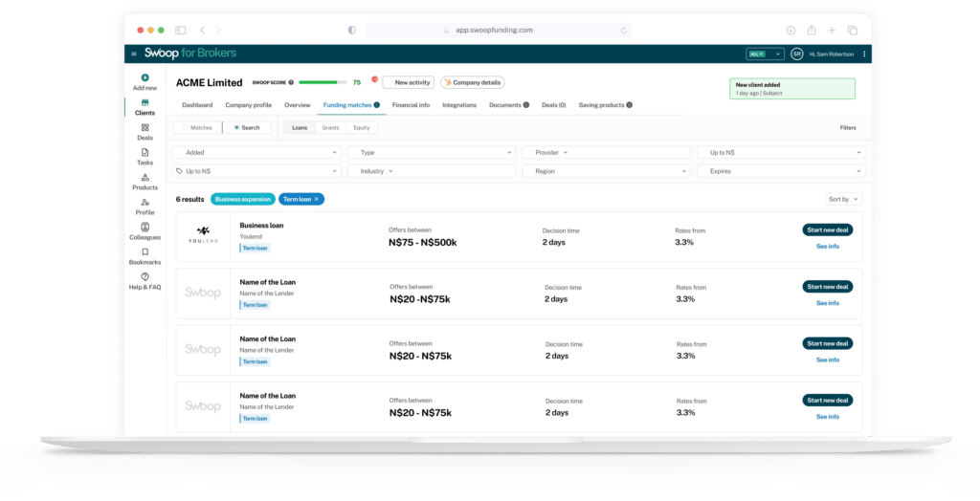Viewport: 980px width, 501px height.
Task: Switch to the Loans toggle
Action: pos(300,127)
